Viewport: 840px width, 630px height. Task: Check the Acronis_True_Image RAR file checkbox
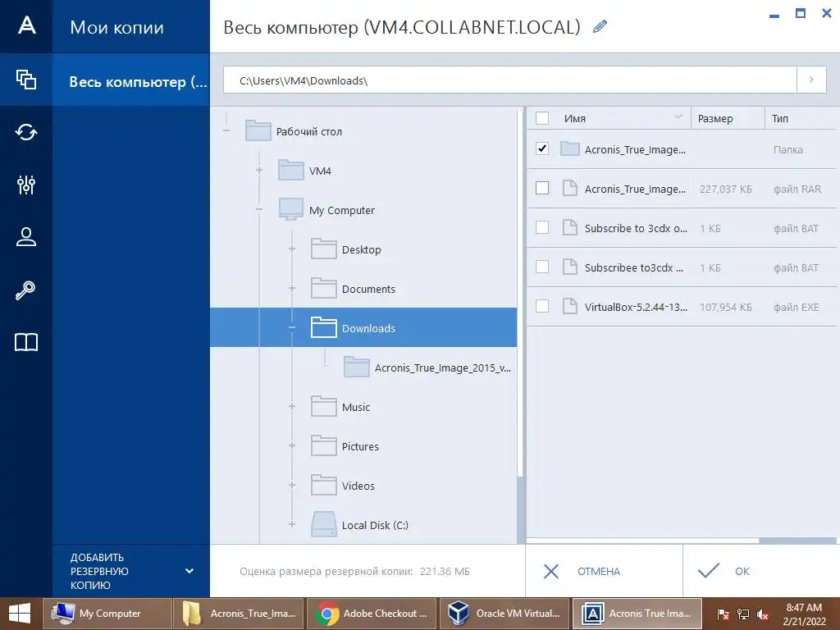542,188
